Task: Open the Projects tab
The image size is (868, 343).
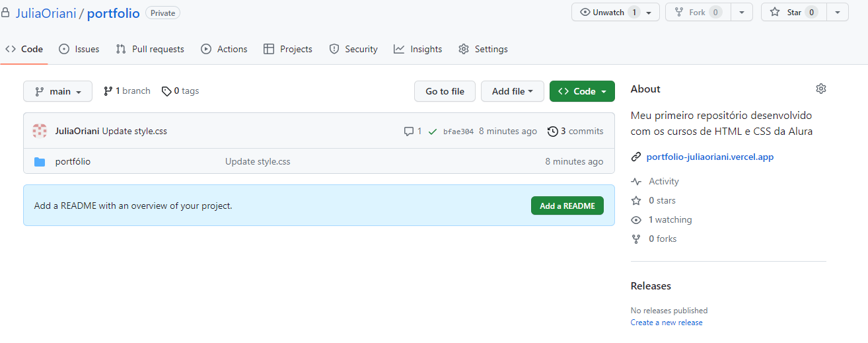Action: 288,49
